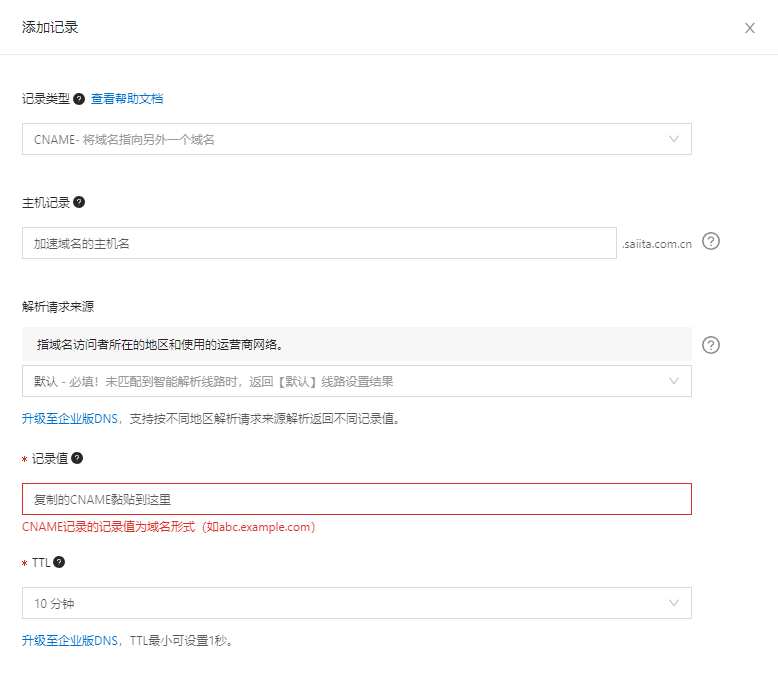Click the chevron arrow in the 默认 line box
The height and width of the screenshot is (679, 778).
[674, 381]
